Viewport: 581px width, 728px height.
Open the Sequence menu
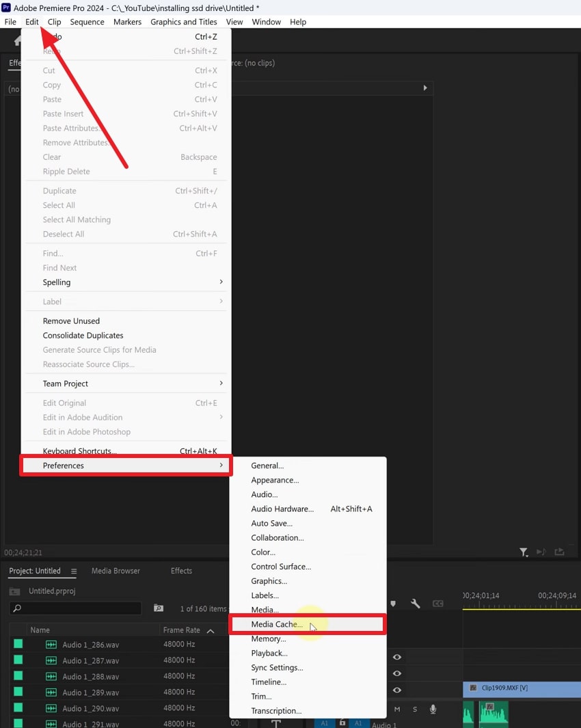coord(87,22)
